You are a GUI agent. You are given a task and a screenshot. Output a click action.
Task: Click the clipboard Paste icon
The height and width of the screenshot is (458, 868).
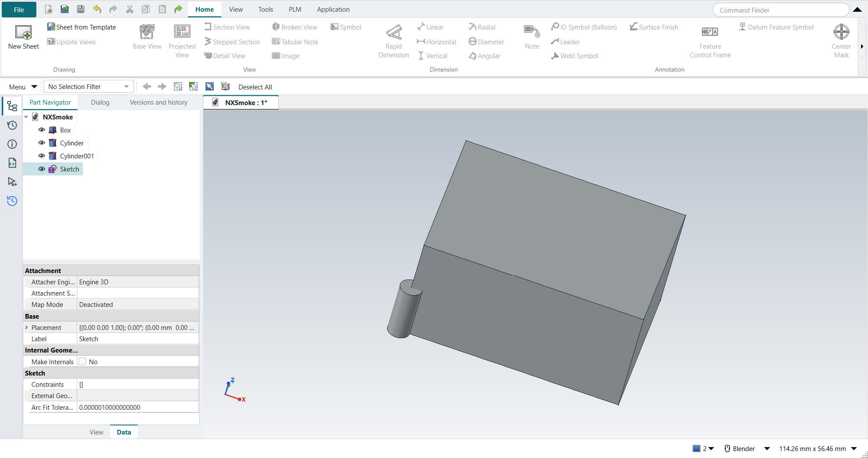pyautogui.click(x=162, y=9)
